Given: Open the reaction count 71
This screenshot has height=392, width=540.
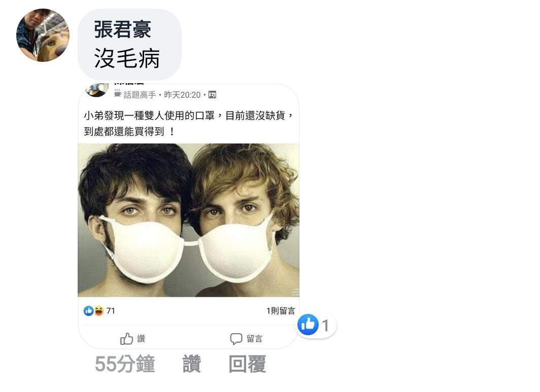Looking at the screenshot, I should pos(111,311).
